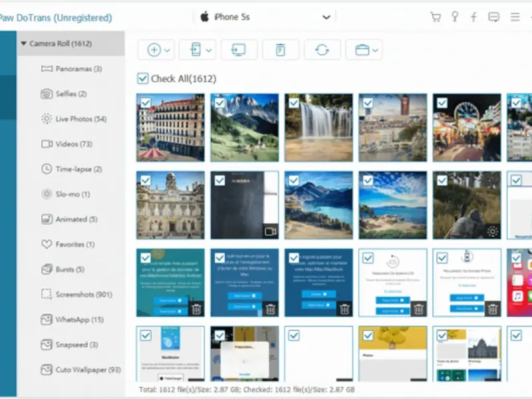This screenshot has height=399, width=532.
Task: Expand the Export to device dropdown arrow
Action: [x=209, y=51]
